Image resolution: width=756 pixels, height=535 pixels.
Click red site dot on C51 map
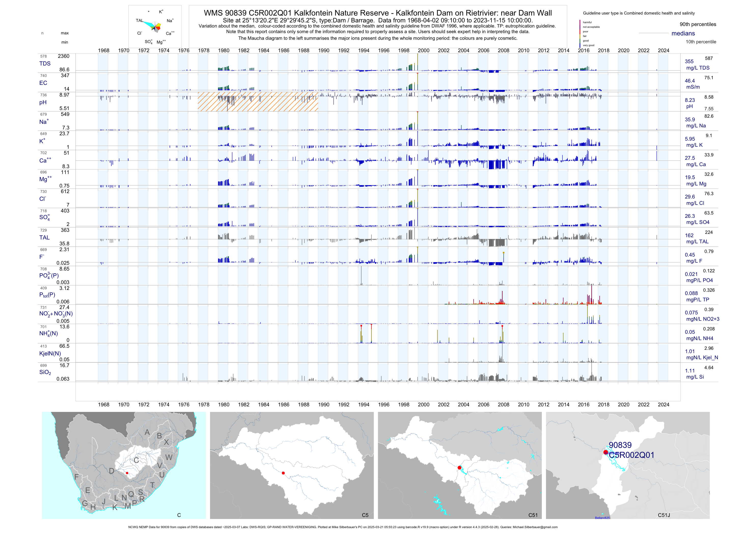[x=459, y=468]
